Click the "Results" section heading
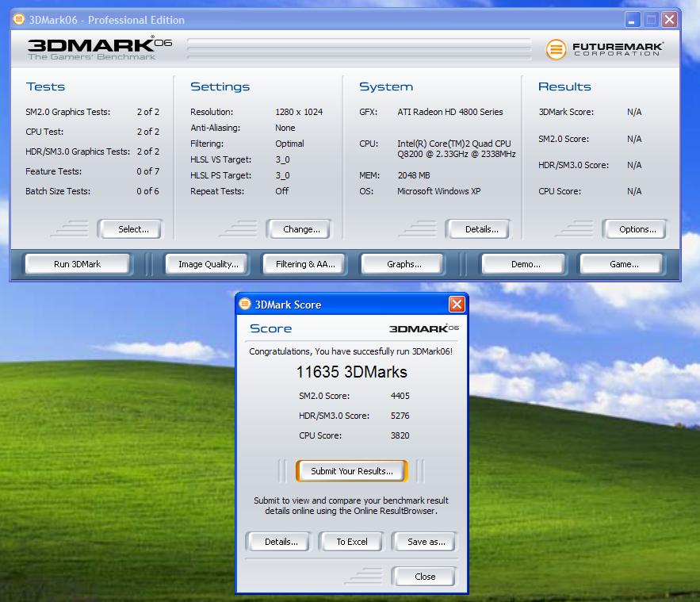 tap(564, 86)
